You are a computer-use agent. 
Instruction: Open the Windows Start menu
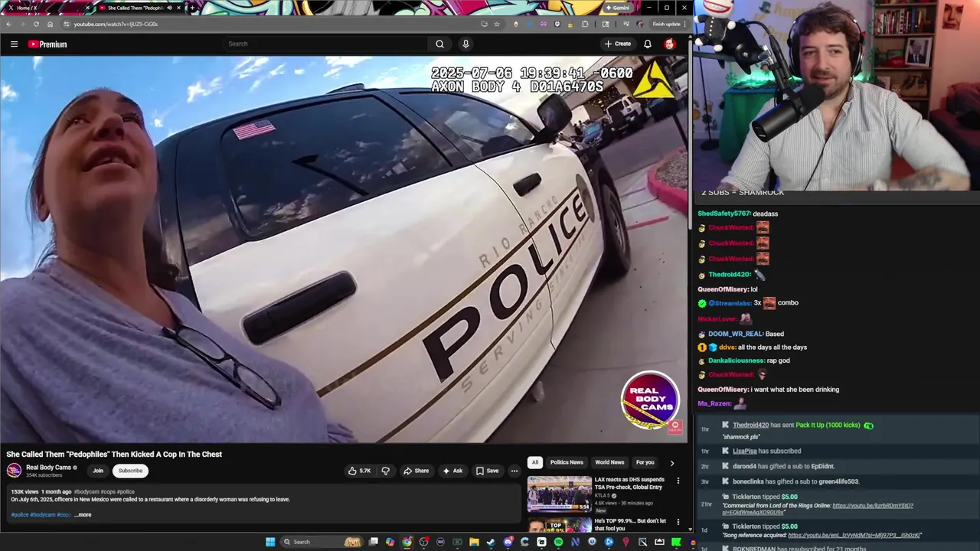[x=269, y=542]
